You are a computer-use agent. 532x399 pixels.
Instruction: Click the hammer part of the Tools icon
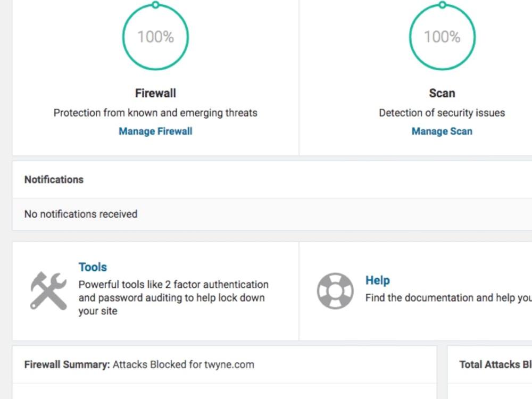click(x=38, y=281)
